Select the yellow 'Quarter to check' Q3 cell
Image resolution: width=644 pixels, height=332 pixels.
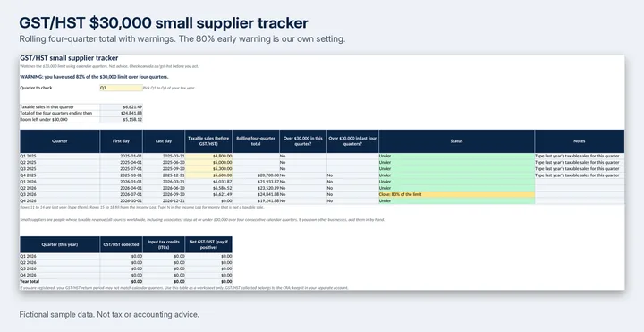[x=121, y=88]
